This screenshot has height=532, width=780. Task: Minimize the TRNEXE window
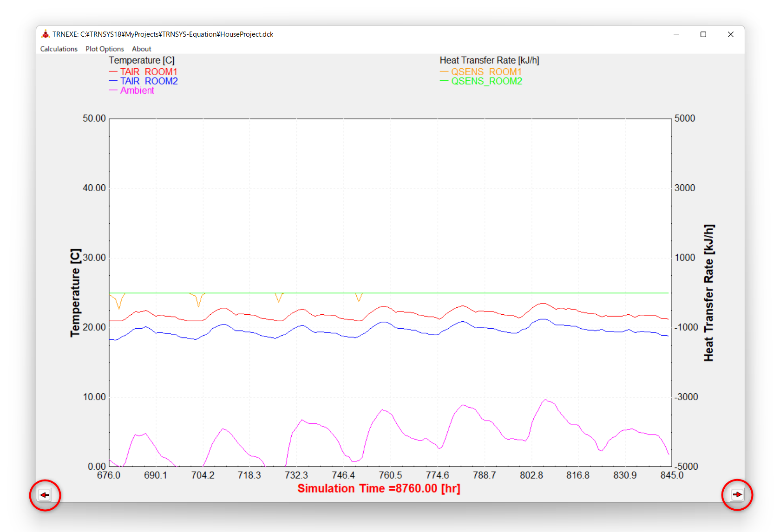676,34
